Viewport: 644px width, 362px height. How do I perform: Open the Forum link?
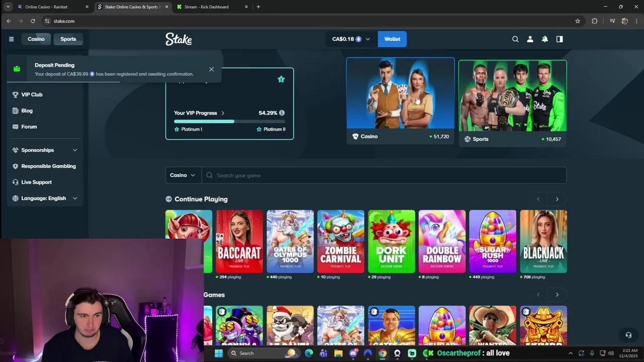point(29,127)
